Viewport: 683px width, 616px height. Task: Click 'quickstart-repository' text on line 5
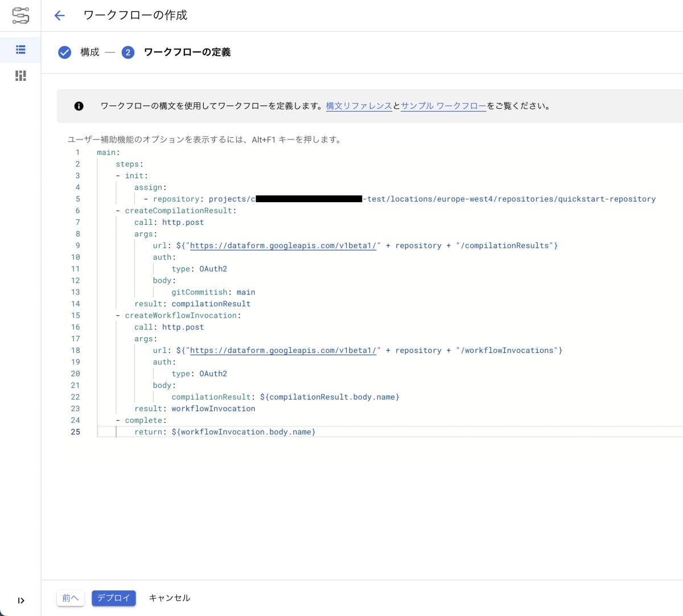pyautogui.click(x=607, y=199)
